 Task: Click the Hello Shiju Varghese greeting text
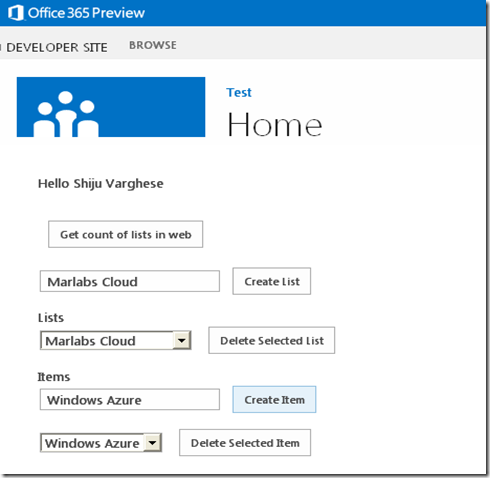point(101,184)
